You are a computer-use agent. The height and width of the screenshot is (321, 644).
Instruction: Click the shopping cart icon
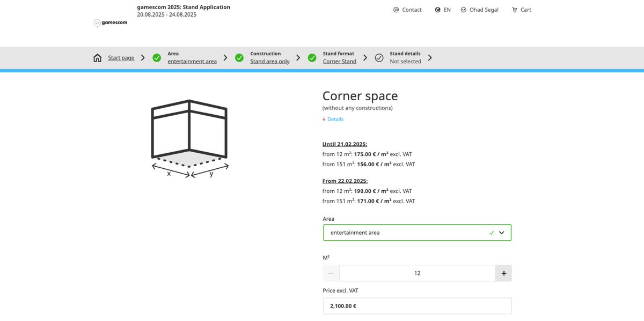tap(515, 10)
